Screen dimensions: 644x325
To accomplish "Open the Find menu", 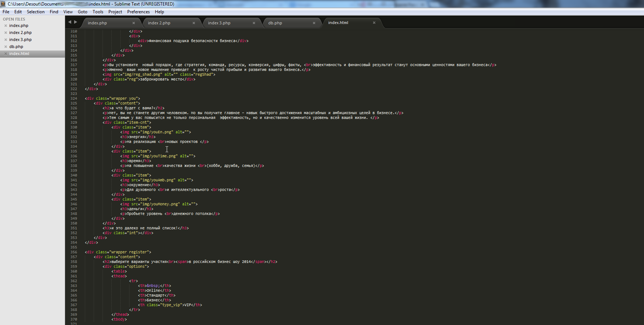I will click(x=54, y=12).
